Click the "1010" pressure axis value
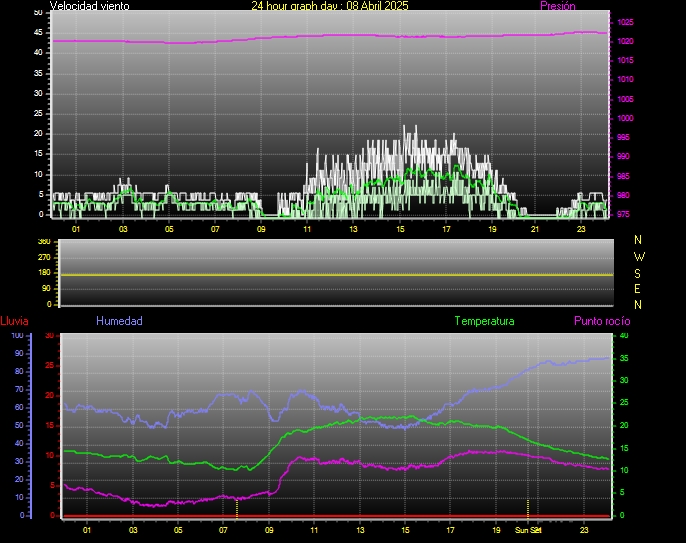Screen dimensions: 686x543 (x=625, y=79)
